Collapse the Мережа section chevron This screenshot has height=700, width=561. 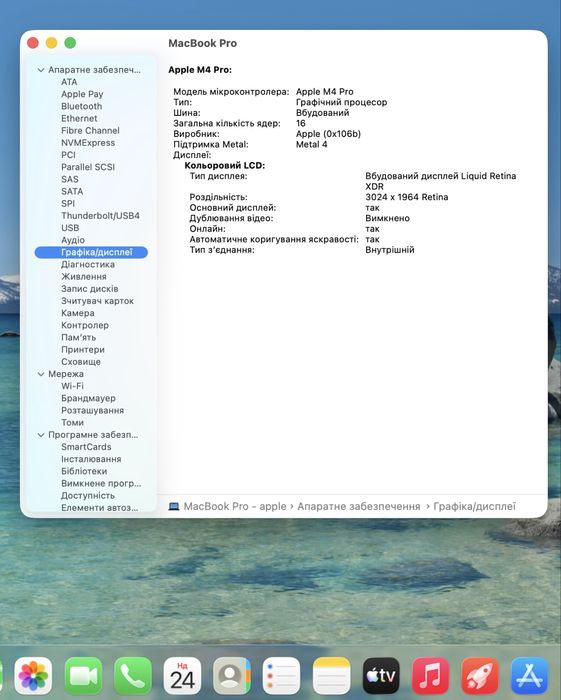click(41, 374)
